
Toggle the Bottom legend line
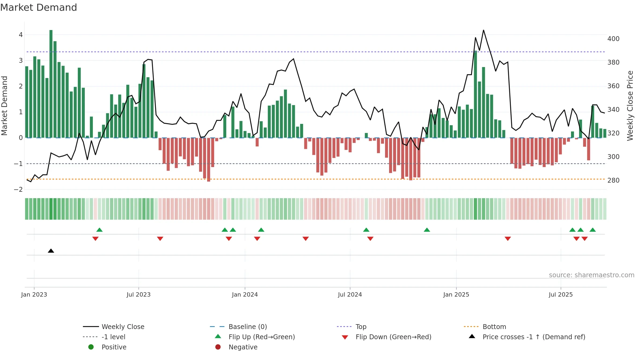(x=485, y=327)
